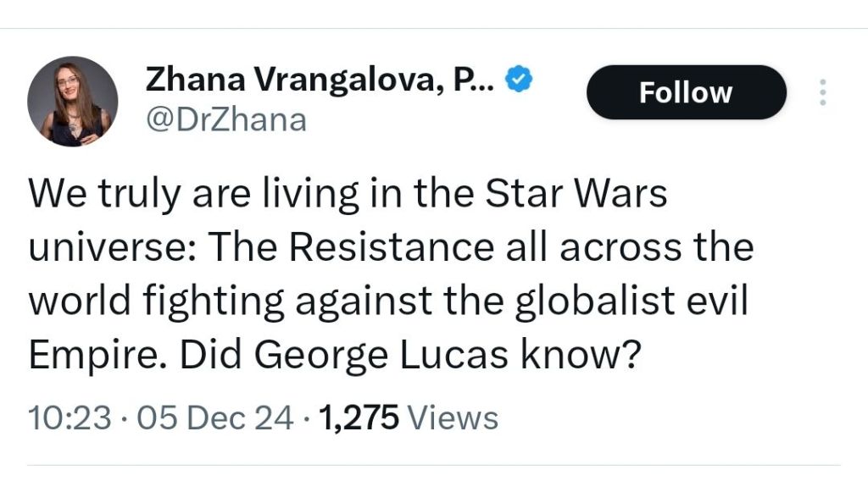Open Zhana Vrangalova's profile picture
This screenshot has height=492, width=868.
73,102
